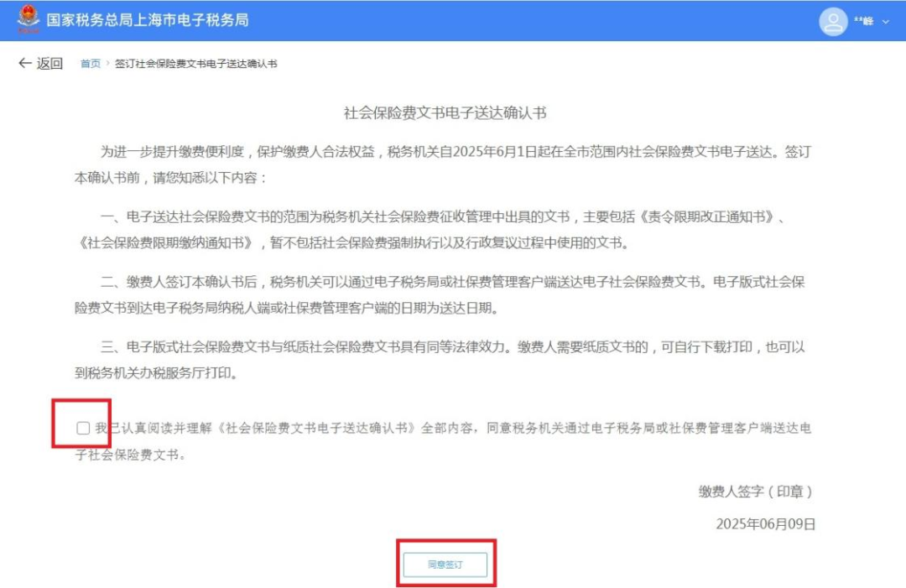Tick the agreement checkbox for 已认真阅读并理解
The width and height of the screenshot is (906, 588).
click(x=83, y=429)
